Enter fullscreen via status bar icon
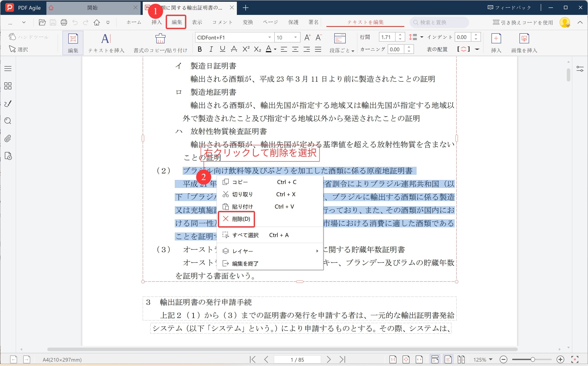Screen dimensions: 588x366 575,360
